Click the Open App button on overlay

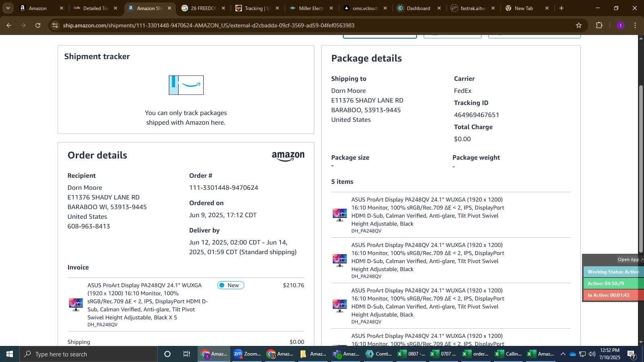[630, 259]
